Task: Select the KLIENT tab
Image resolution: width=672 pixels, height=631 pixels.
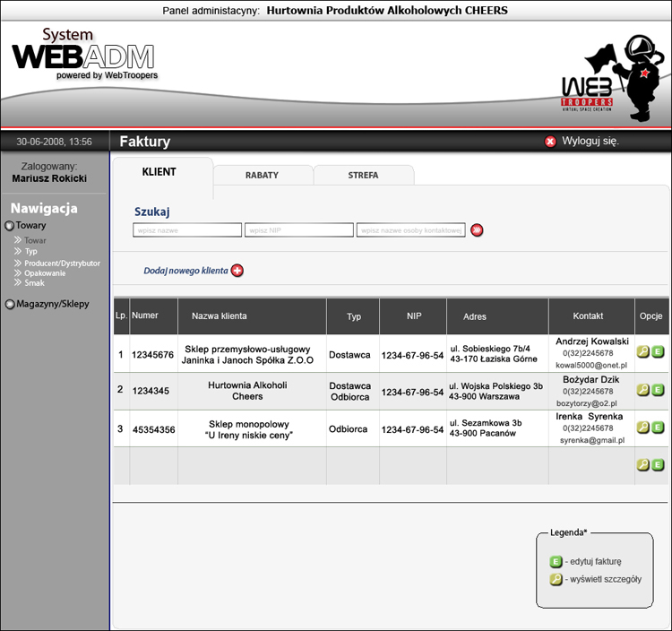Action: point(159,172)
